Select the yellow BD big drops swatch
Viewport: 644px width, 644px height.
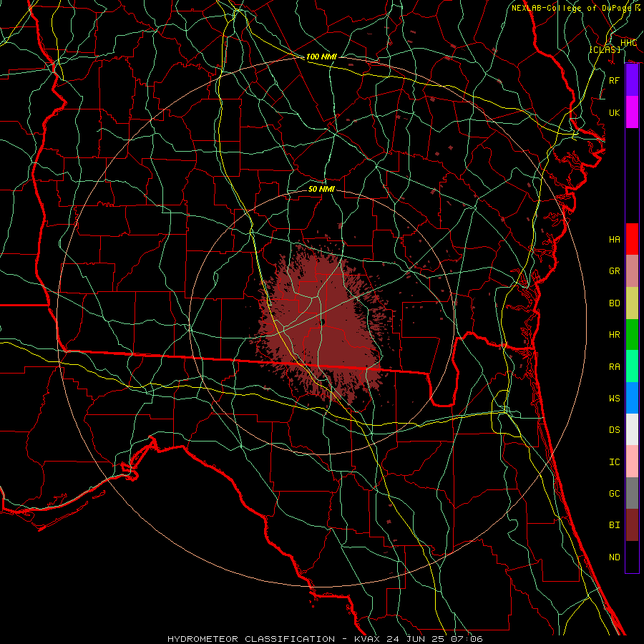pyautogui.click(x=632, y=303)
